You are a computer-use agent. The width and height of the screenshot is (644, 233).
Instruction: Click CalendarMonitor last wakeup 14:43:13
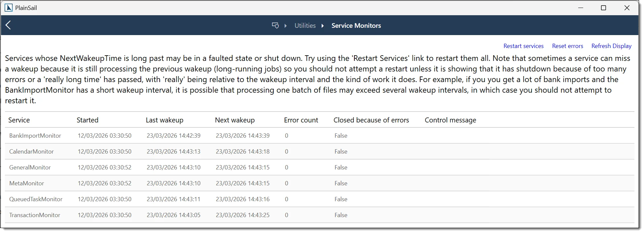pos(174,152)
